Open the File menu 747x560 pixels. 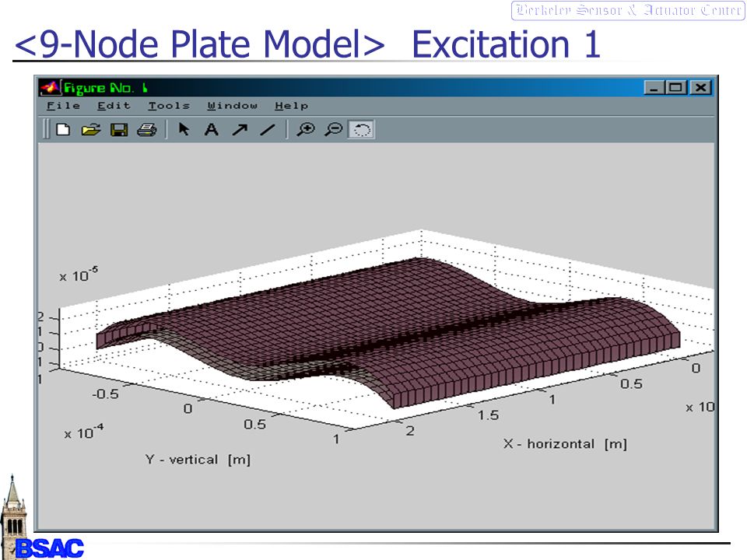click(x=63, y=106)
